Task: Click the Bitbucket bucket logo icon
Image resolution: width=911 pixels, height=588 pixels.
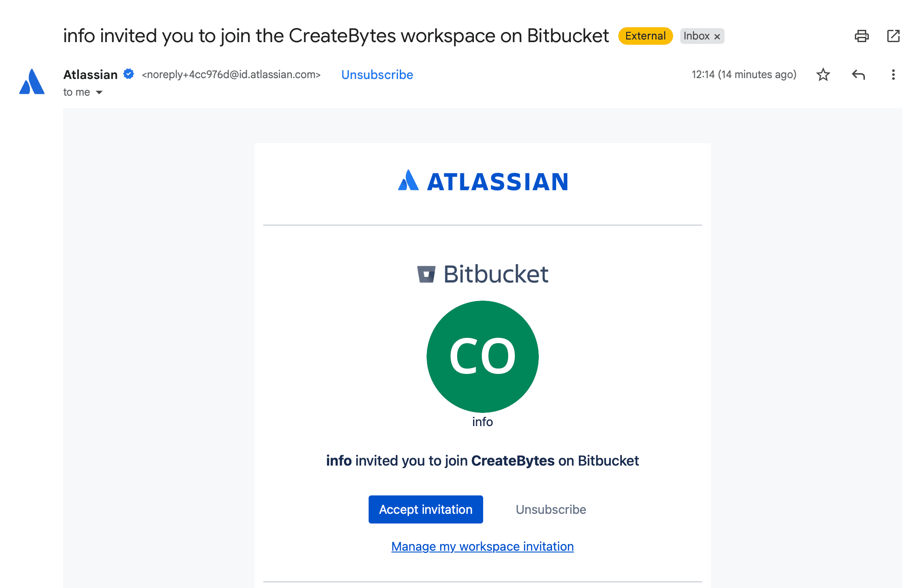Action: [426, 274]
